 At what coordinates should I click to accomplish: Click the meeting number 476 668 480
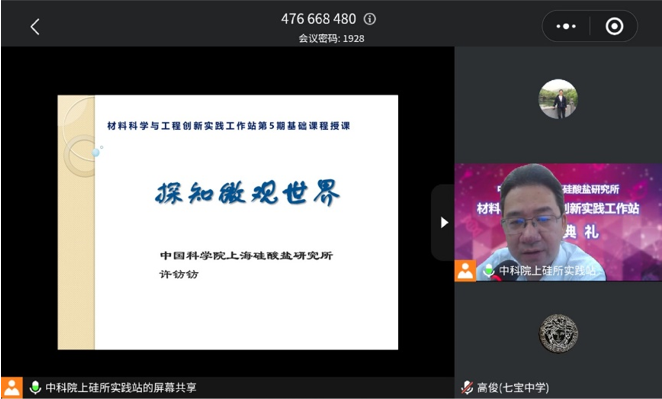(318, 19)
